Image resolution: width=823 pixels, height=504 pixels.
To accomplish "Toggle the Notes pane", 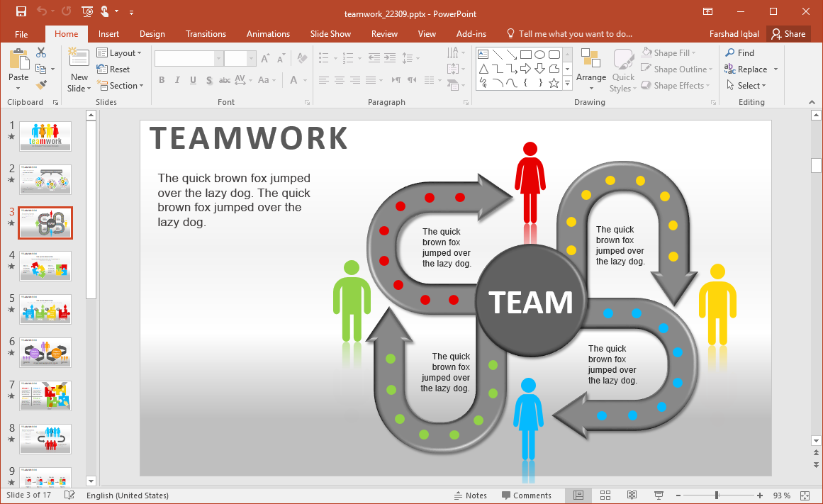I will [470, 495].
